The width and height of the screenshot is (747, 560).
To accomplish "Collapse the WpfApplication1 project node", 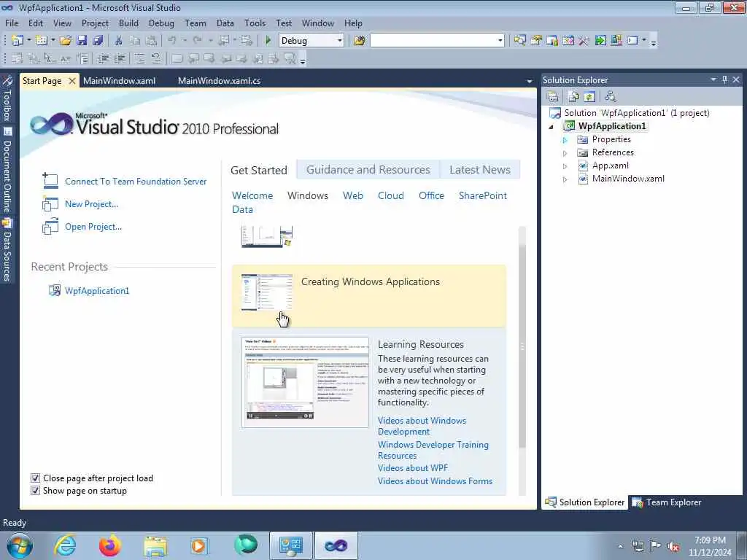I will (551, 127).
